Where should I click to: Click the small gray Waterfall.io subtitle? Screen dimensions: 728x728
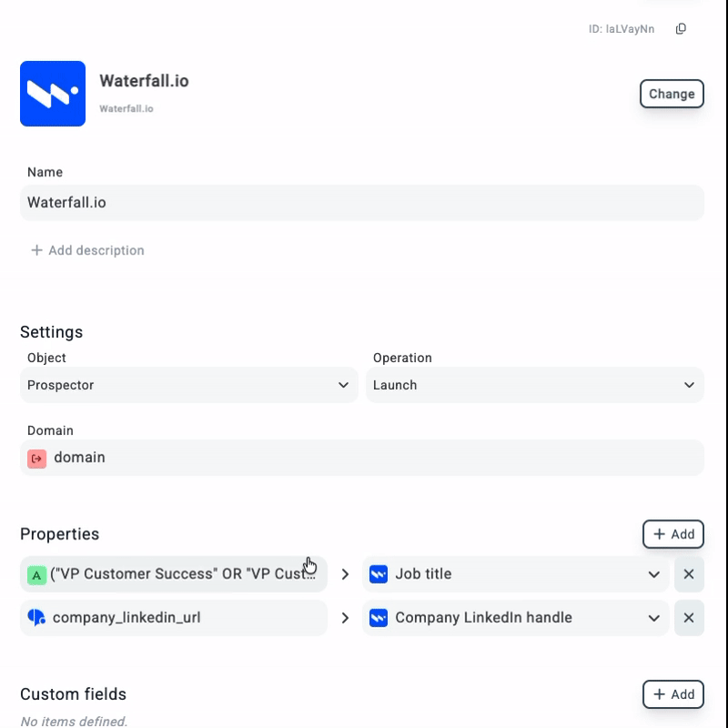coord(126,108)
